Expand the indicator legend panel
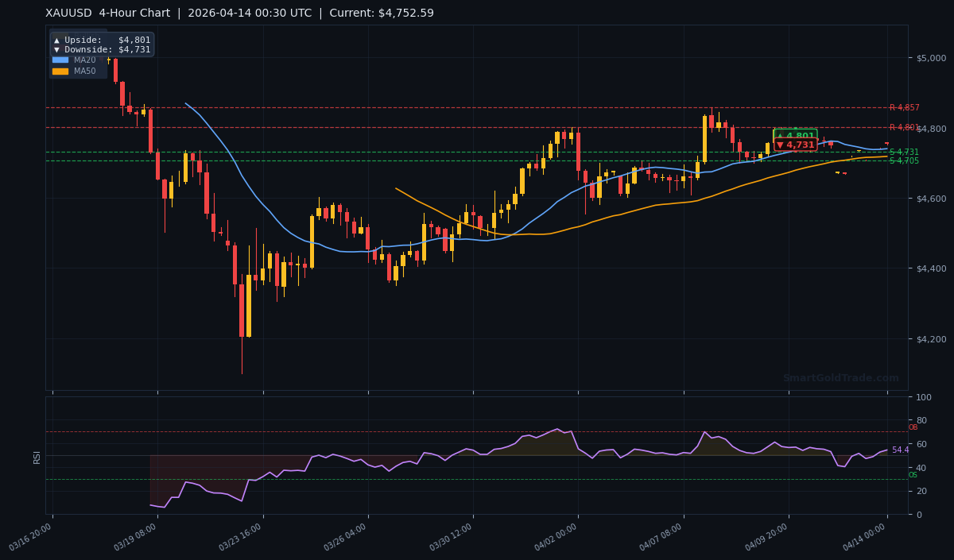This screenshot has width=954, height=560. [77, 64]
